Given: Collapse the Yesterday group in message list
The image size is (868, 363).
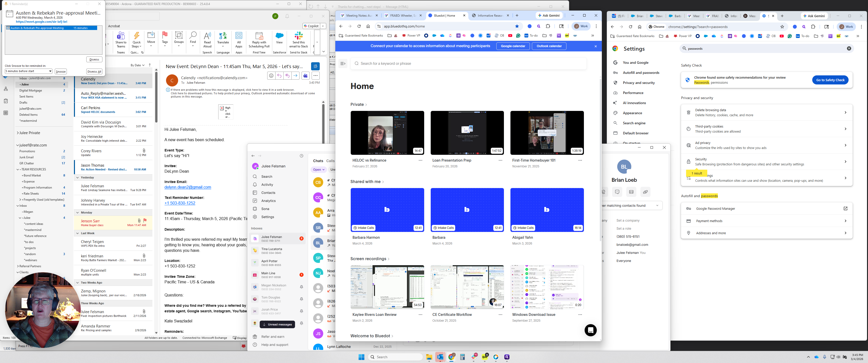Looking at the screenshot, I should click(77, 177).
